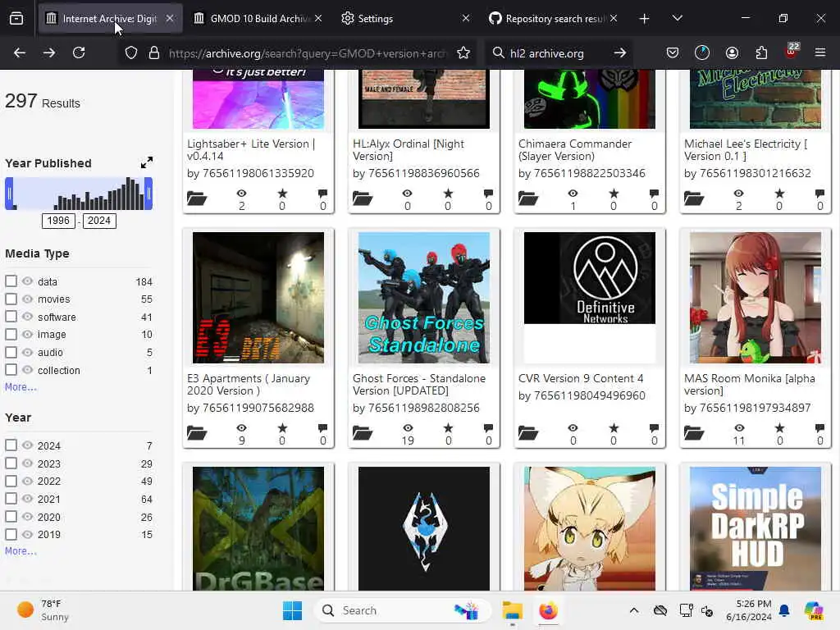Grab right handle of year slider
The height and width of the screenshot is (630, 840).
point(149,194)
